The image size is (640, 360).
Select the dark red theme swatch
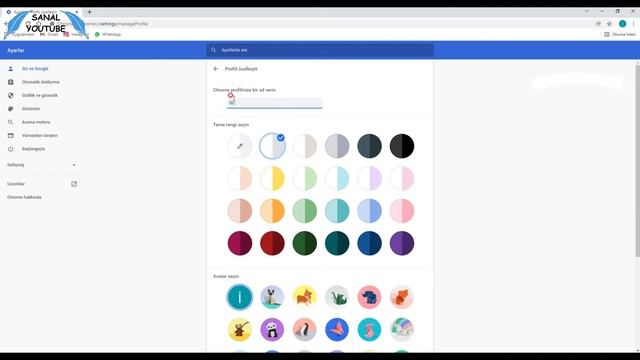pos(272,243)
